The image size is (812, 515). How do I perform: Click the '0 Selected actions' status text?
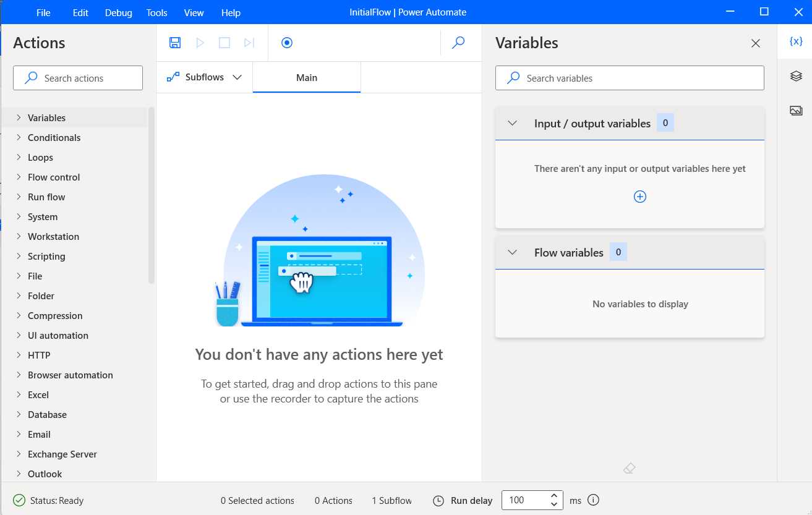tap(257, 501)
